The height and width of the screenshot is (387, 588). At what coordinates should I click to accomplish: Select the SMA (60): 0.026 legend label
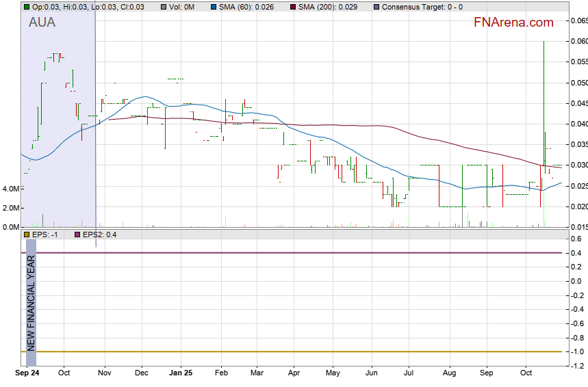246,7
